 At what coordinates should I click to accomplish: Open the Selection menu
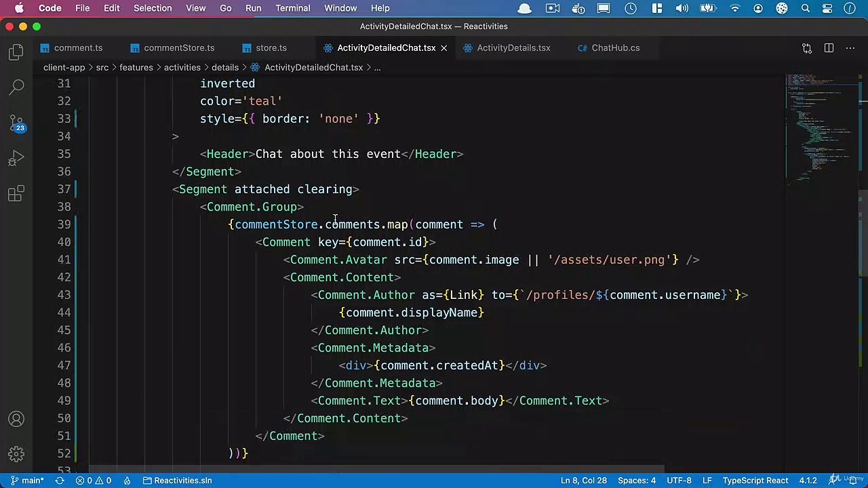(153, 8)
